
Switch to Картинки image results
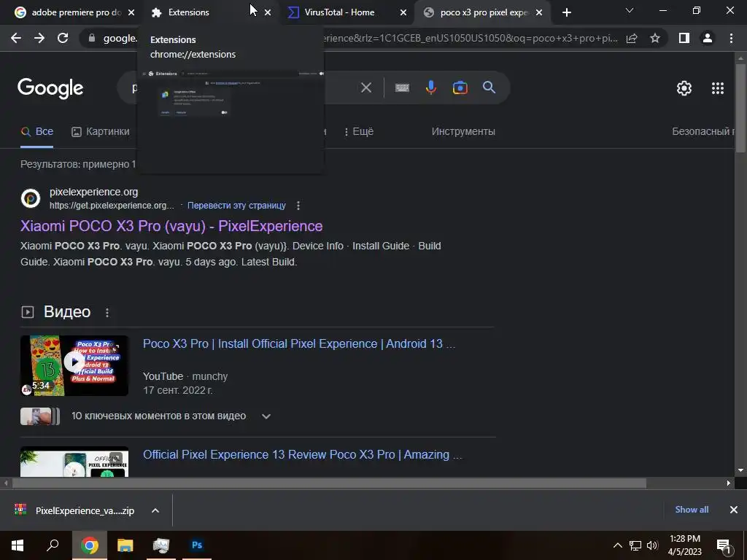(x=101, y=131)
